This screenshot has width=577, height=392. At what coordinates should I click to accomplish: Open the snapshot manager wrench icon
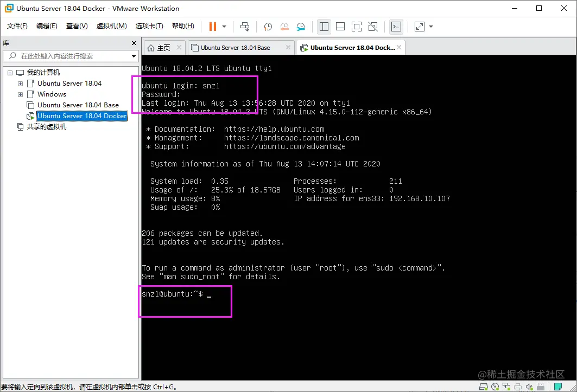301,27
